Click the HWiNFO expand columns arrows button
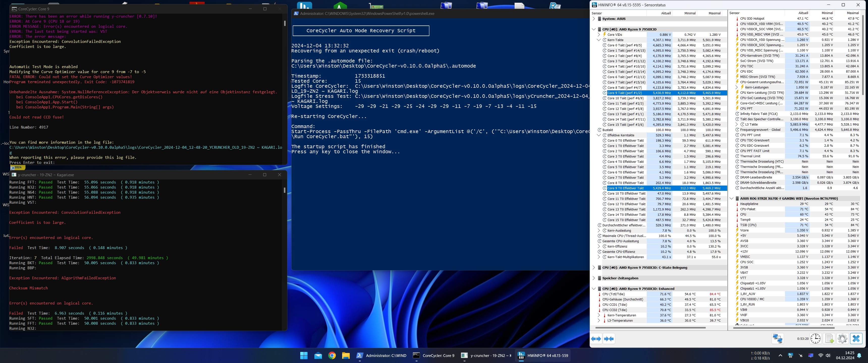Image resolution: width=868 pixels, height=363 pixels. pyautogui.click(x=596, y=339)
